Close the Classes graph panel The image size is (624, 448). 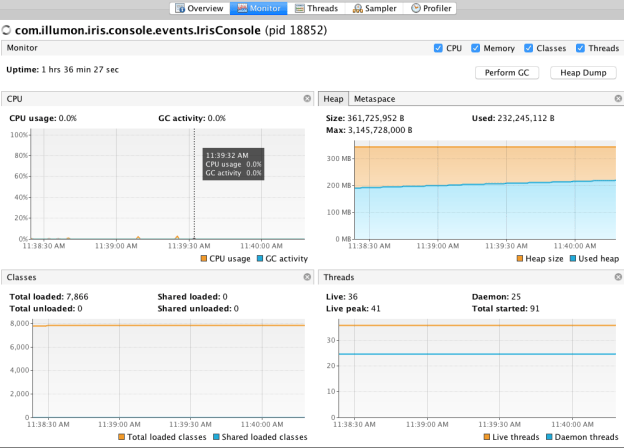307,277
